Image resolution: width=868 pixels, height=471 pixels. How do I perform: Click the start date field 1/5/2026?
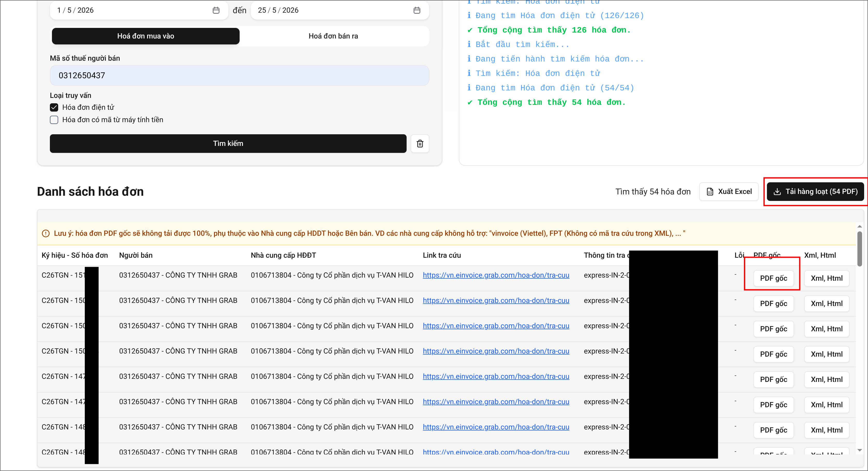click(139, 10)
